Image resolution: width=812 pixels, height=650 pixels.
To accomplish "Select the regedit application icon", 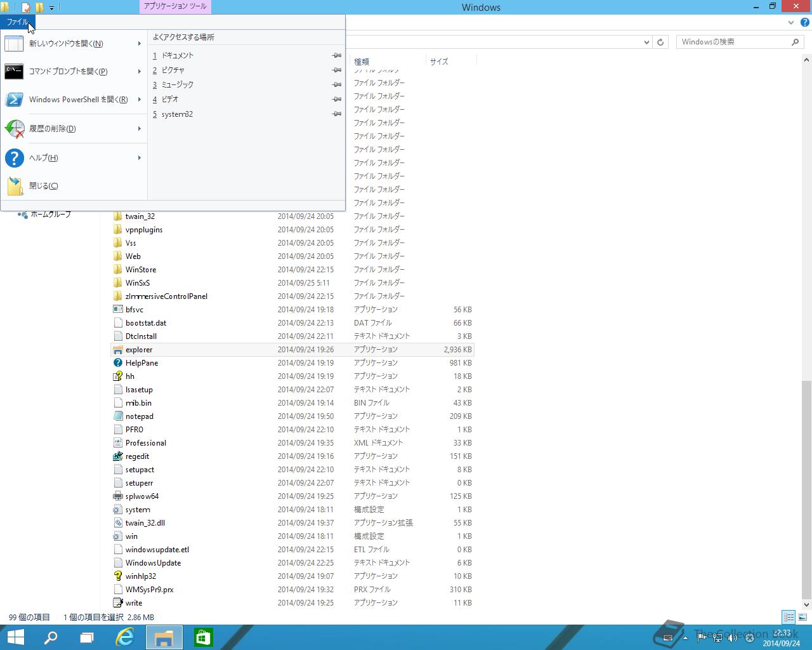I will pyautogui.click(x=117, y=456).
